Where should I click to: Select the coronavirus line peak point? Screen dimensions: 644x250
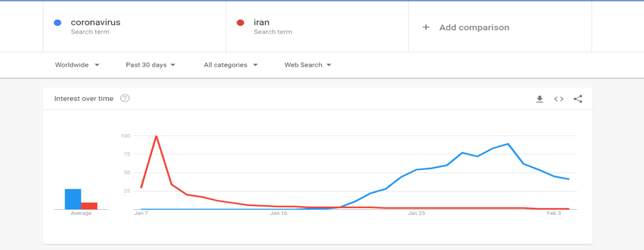[509, 144]
